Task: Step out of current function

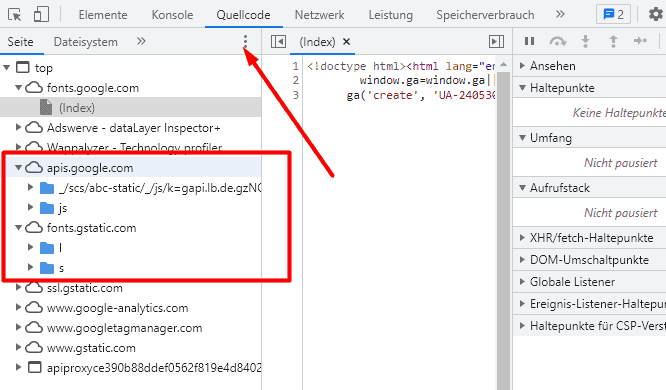Action: (x=613, y=41)
